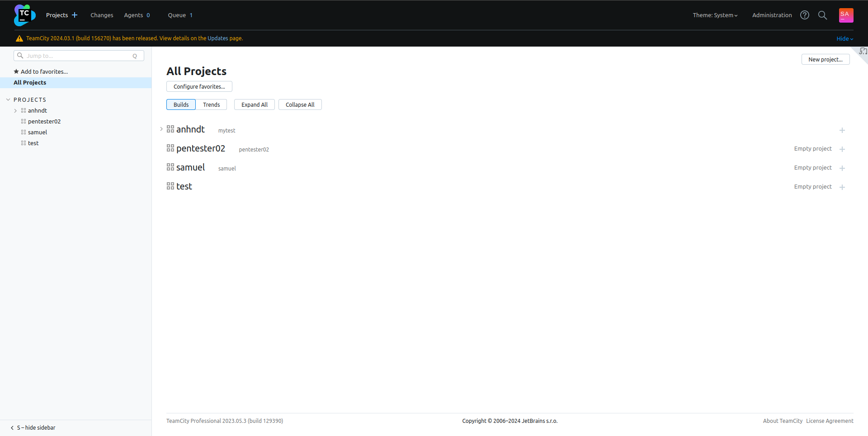Click the test grid icon in main list
Image resolution: width=868 pixels, height=436 pixels.
tap(170, 186)
